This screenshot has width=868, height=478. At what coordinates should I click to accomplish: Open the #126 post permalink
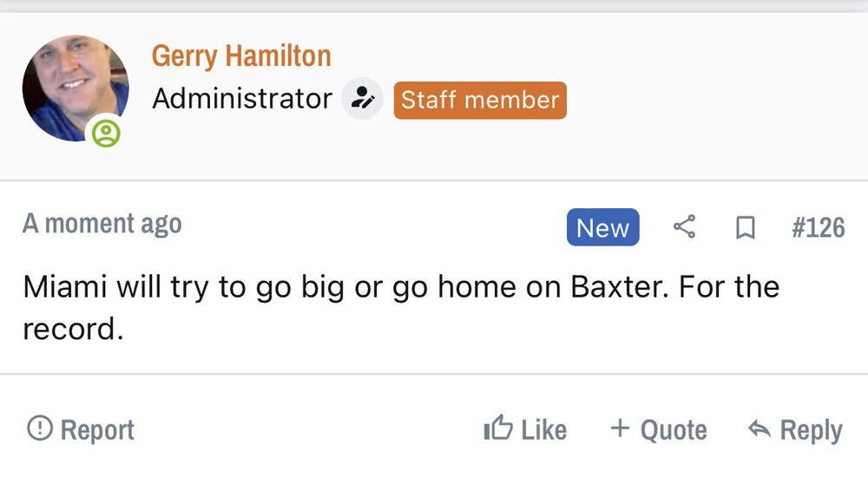point(818,227)
